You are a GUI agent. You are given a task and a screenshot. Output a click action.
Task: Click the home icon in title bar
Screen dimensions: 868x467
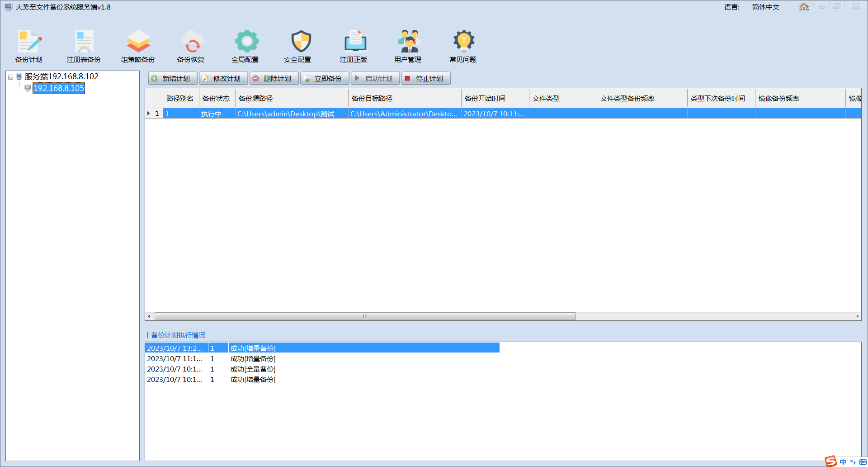point(804,7)
